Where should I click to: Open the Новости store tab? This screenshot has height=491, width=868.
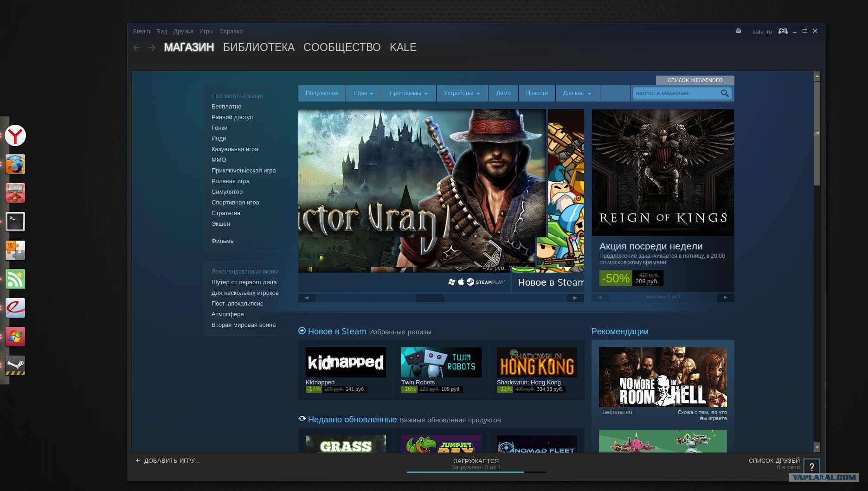(537, 93)
